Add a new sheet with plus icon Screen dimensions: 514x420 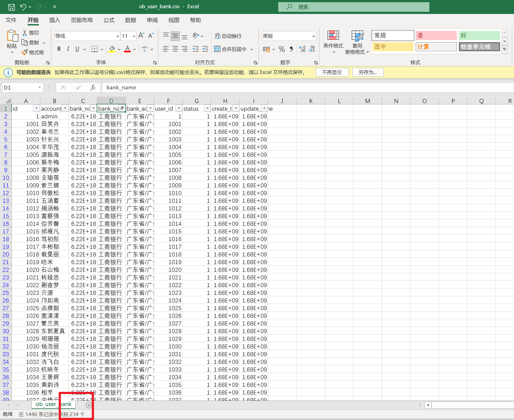click(89, 405)
